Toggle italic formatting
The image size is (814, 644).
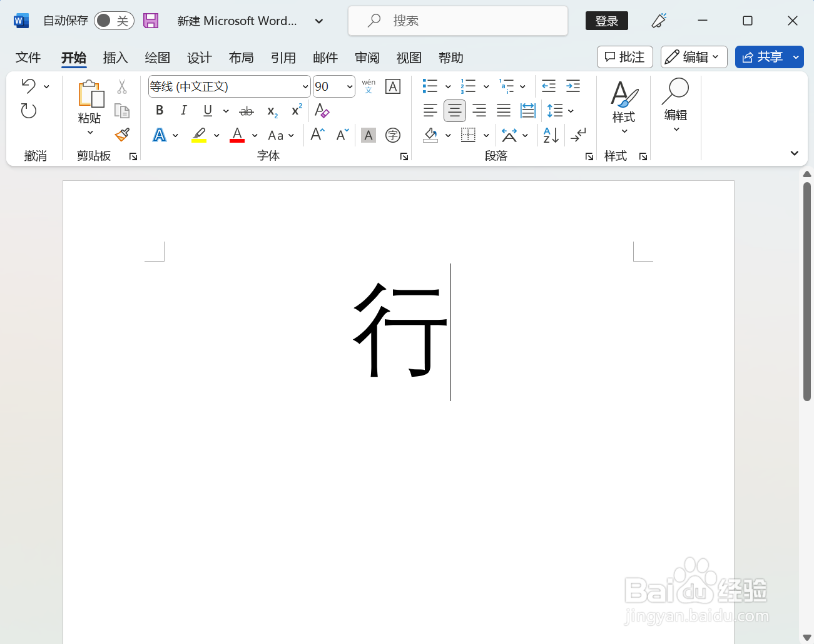tap(183, 111)
